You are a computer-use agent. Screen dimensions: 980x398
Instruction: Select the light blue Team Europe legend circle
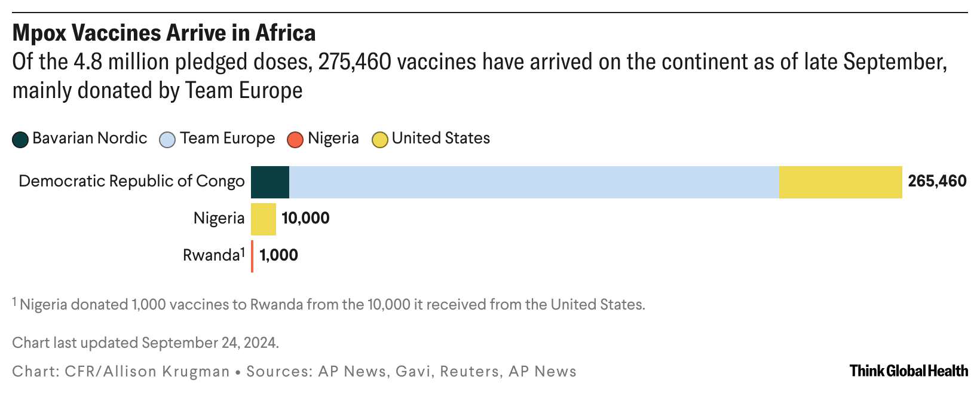(168, 140)
